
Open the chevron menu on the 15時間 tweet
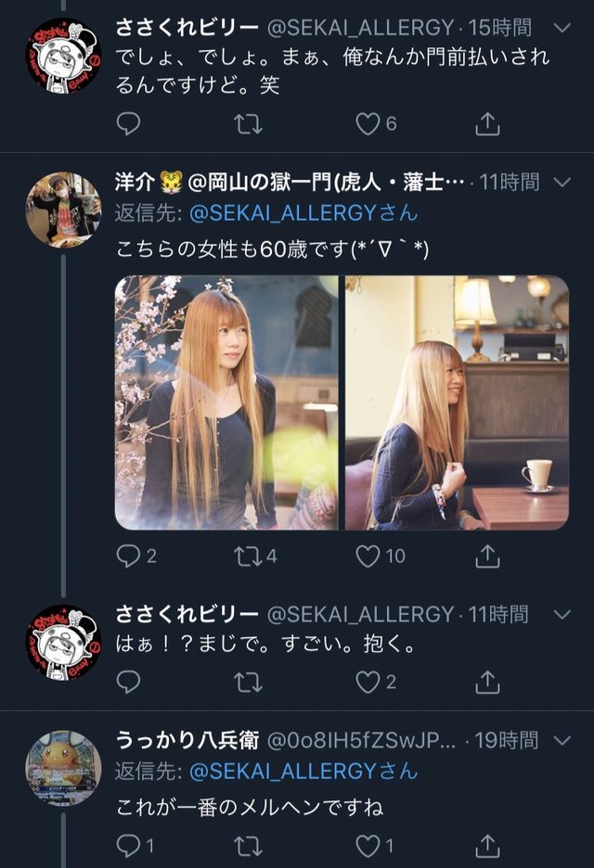[562, 27]
